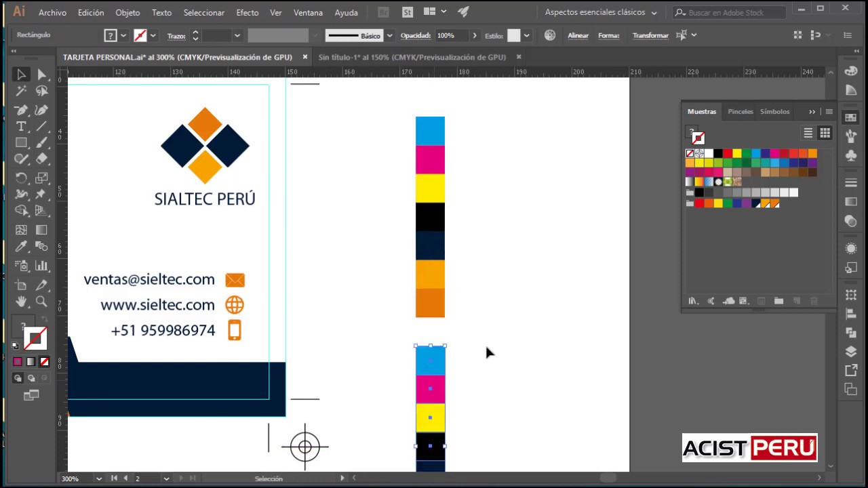Switch to the Sin título-1 document tab
868x488 pixels.
click(x=412, y=57)
